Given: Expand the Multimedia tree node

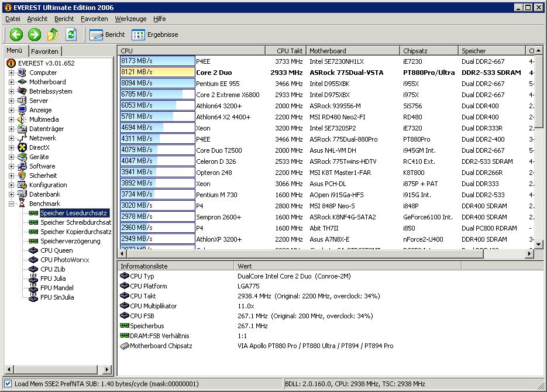Looking at the screenshot, I should 11,119.
